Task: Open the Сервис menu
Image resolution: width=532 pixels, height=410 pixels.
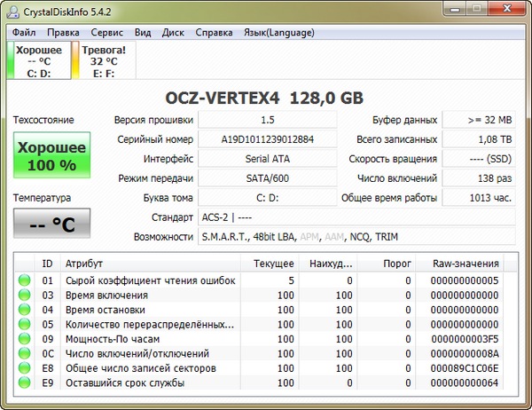Action: tap(108, 32)
